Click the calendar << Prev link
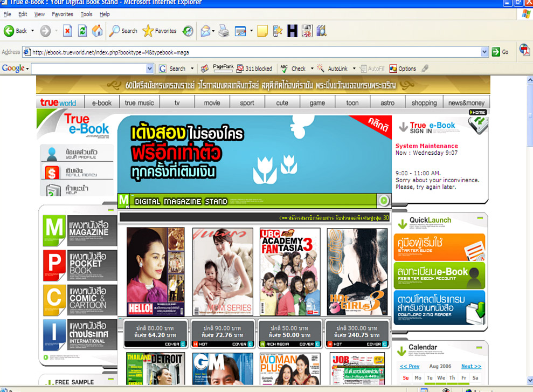The image size is (533, 392). click(x=410, y=366)
